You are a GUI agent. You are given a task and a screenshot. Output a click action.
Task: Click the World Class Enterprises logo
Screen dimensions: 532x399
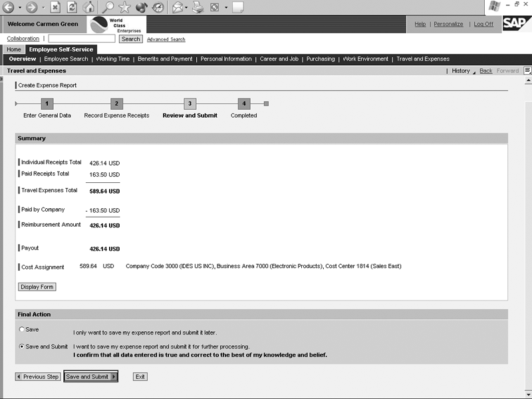click(x=116, y=25)
